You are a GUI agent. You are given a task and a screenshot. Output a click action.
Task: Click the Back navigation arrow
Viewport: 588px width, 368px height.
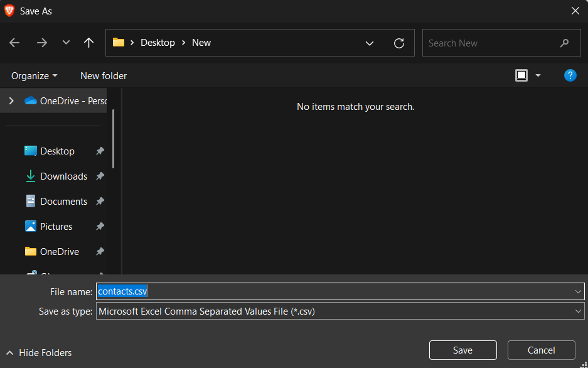[x=14, y=43]
